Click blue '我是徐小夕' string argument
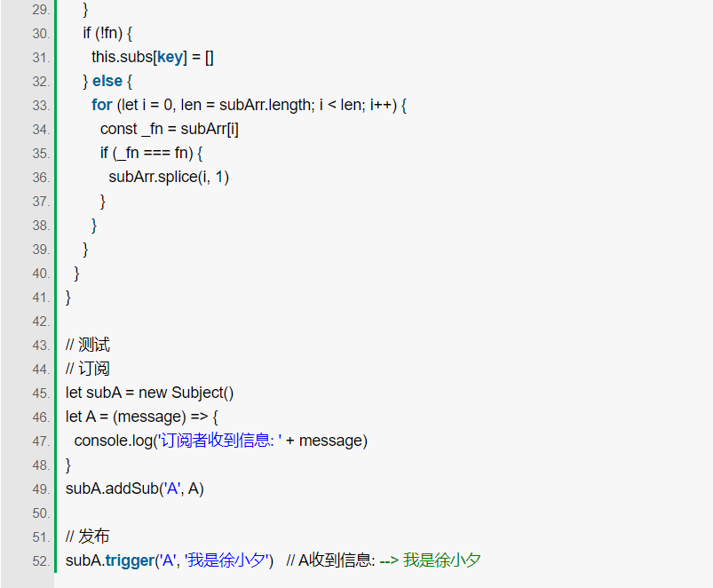 [225, 560]
